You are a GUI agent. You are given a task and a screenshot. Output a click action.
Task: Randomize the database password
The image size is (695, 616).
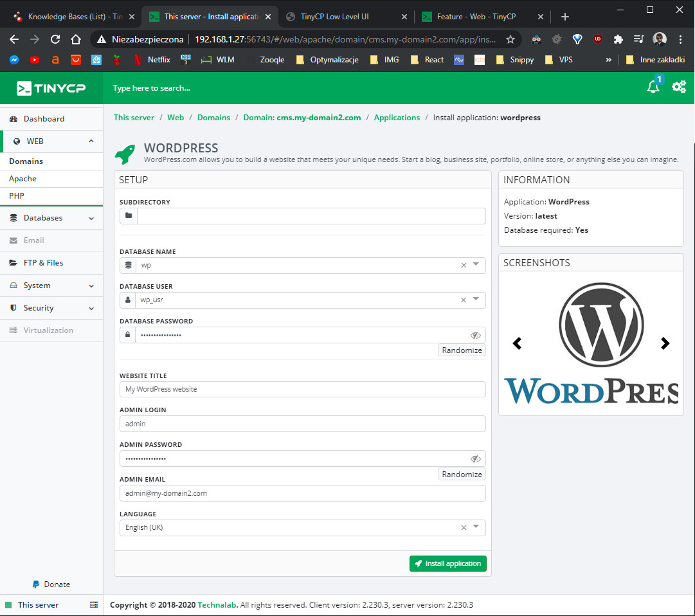(462, 350)
